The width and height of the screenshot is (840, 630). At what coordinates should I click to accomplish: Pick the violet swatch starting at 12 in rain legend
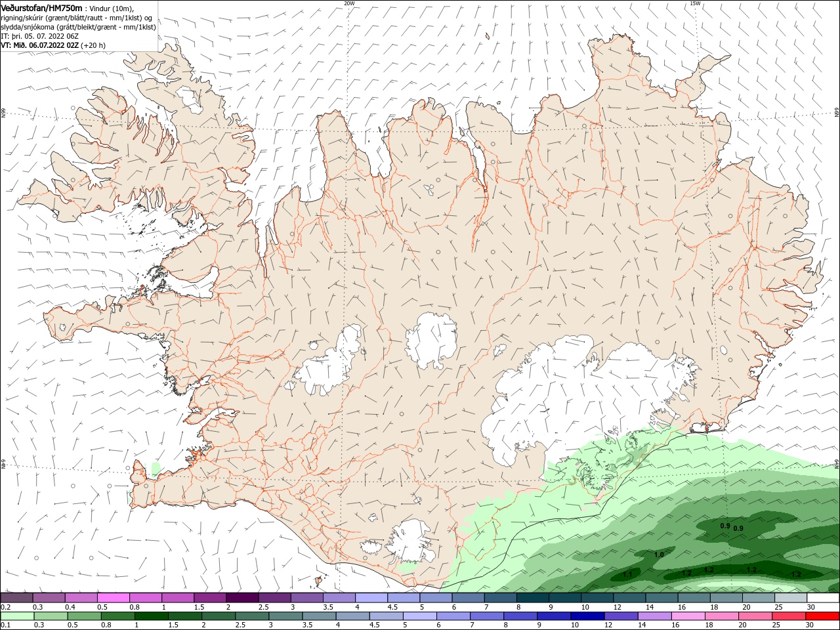pos(620,616)
